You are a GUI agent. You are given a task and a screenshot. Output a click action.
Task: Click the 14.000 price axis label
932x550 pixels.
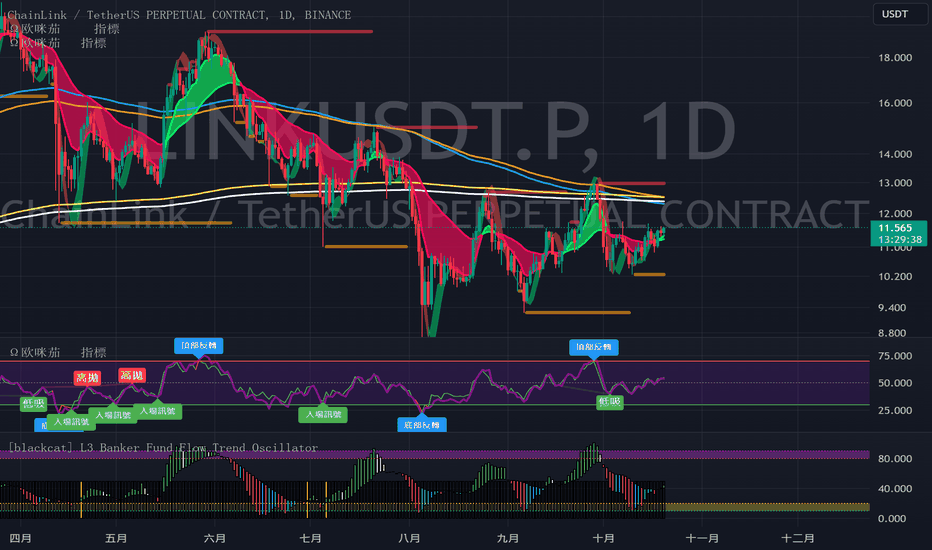point(895,154)
